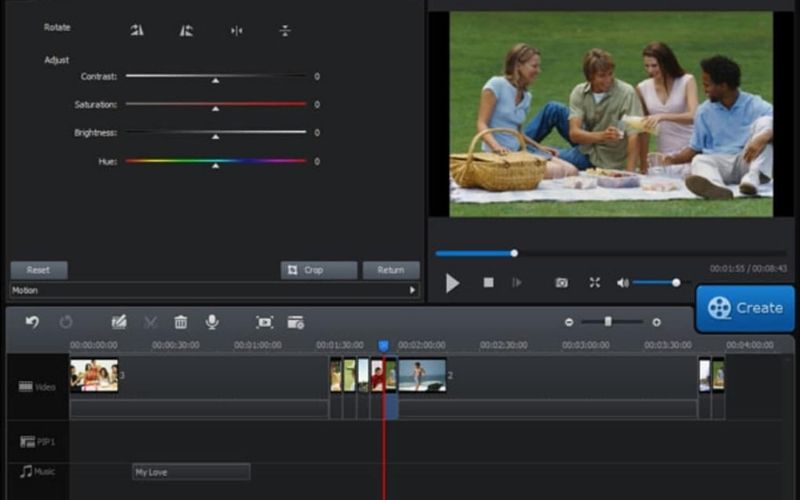The image size is (800, 500).
Task: Click the Crop button
Action: (x=319, y=270)
